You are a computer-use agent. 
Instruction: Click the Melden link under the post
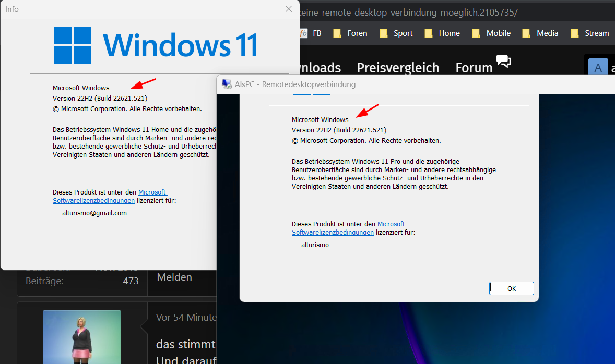174,277
